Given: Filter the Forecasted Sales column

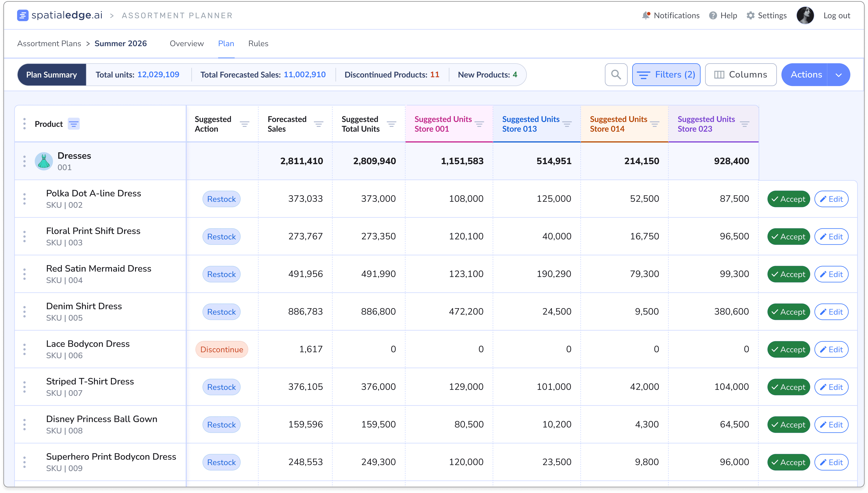Looking at the screenshot, I should (x=318, y=124).
